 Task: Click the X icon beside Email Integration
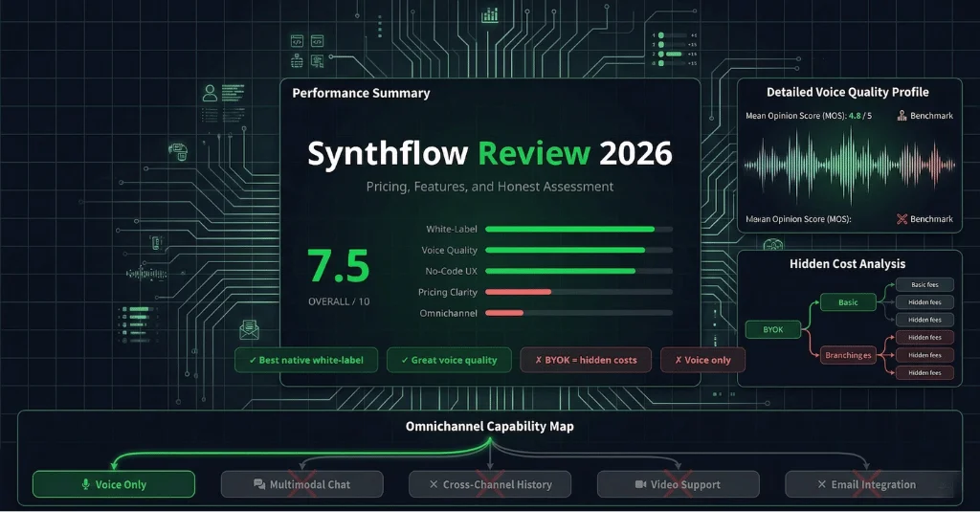(822, 484)
